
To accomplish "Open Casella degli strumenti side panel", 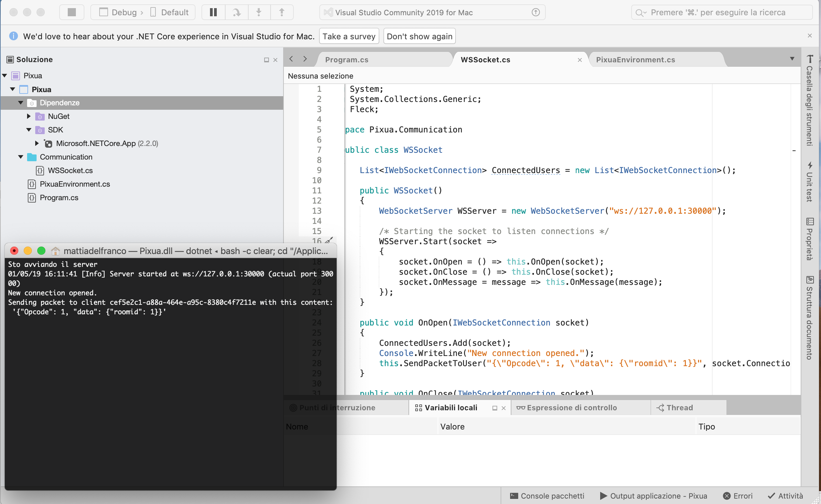I will [x=809, y=101].
